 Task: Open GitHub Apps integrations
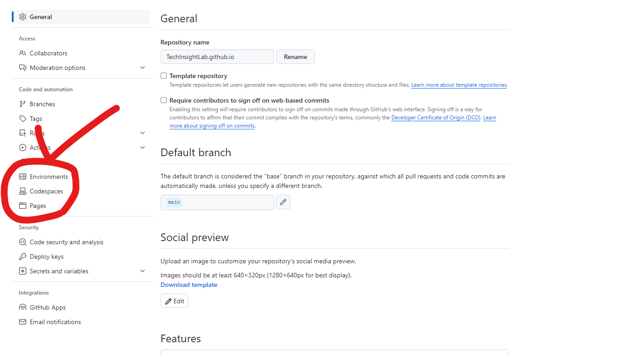[83, 307]
